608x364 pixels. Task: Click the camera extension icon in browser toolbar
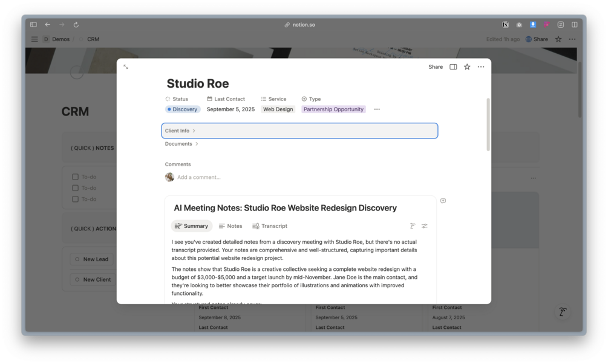click(519, 24)
